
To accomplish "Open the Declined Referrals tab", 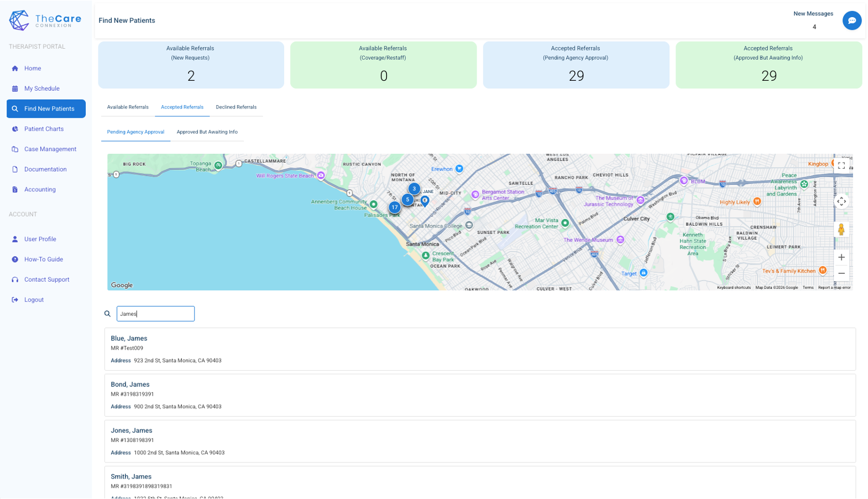I will tap(236, 107).
